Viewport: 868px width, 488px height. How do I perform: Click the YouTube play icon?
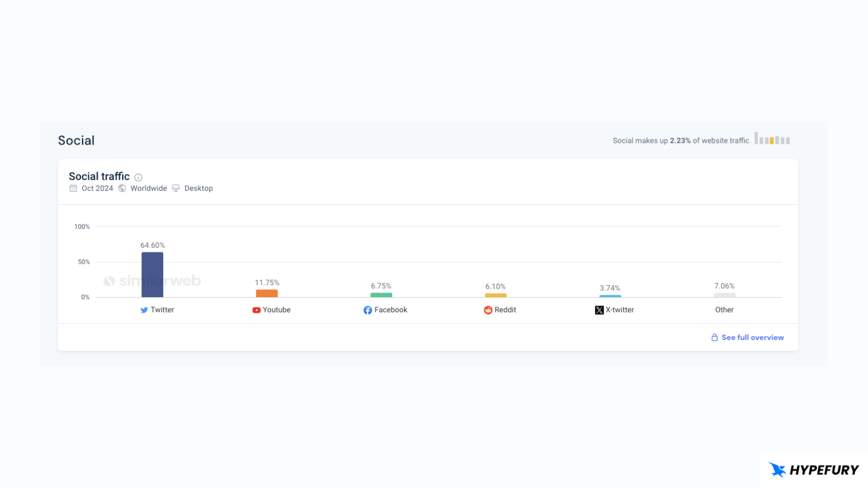click(x=256, y=310)
